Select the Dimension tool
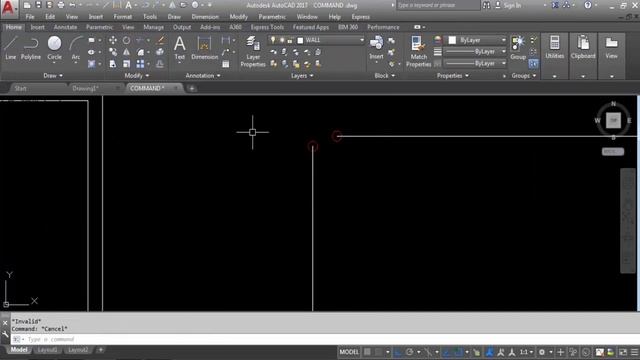 (x=204, y=48)
